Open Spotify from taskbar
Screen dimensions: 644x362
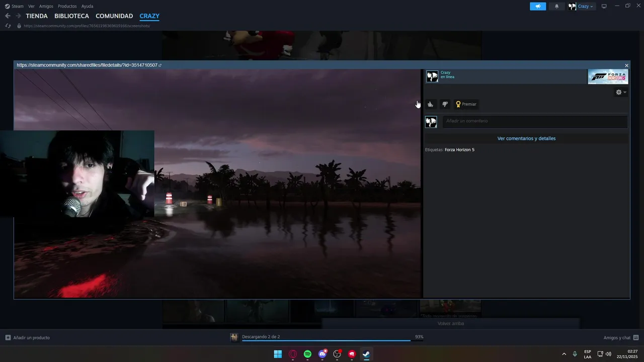pyautogui.click(x=307, y=354)
